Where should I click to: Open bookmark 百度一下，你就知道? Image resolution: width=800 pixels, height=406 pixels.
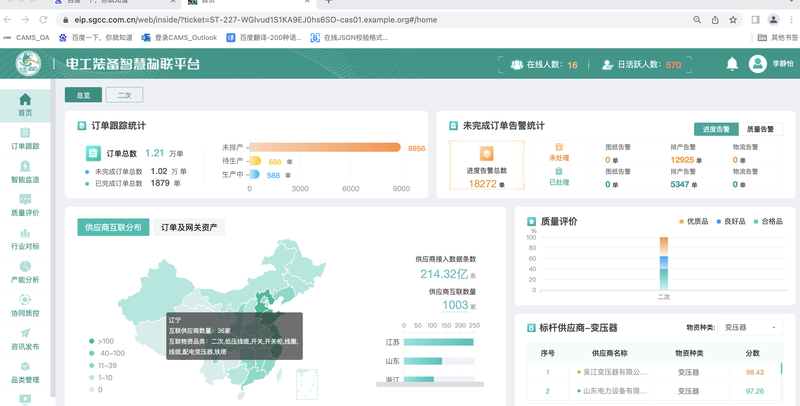click(96, 38)
